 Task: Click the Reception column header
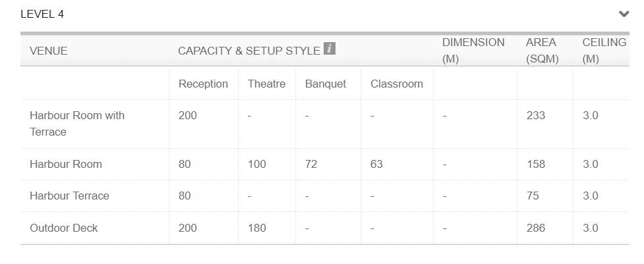(x=203, y=84)
